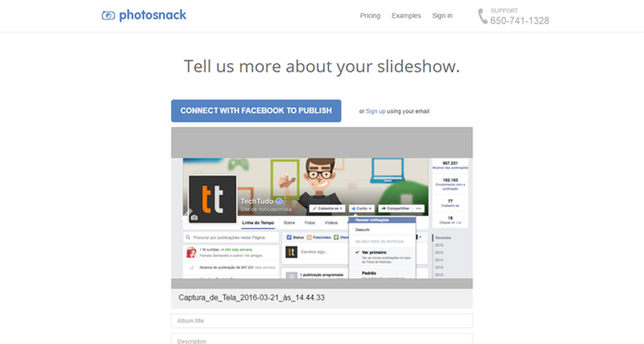Follow the Sign up link
Image resolution: width=644 pixels, height=344 pixels.
pos(376,111)
